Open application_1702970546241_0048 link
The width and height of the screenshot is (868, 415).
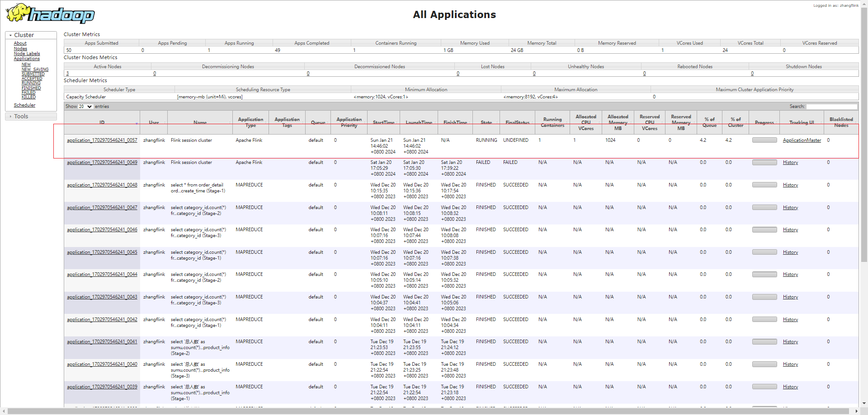pyautogui.click(x=102, y=185)
